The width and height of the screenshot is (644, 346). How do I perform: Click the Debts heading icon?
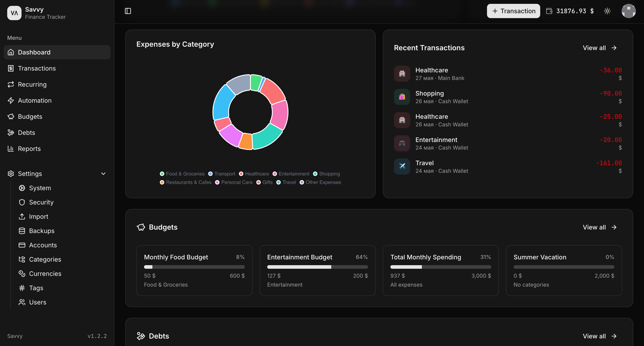point(141,336)
